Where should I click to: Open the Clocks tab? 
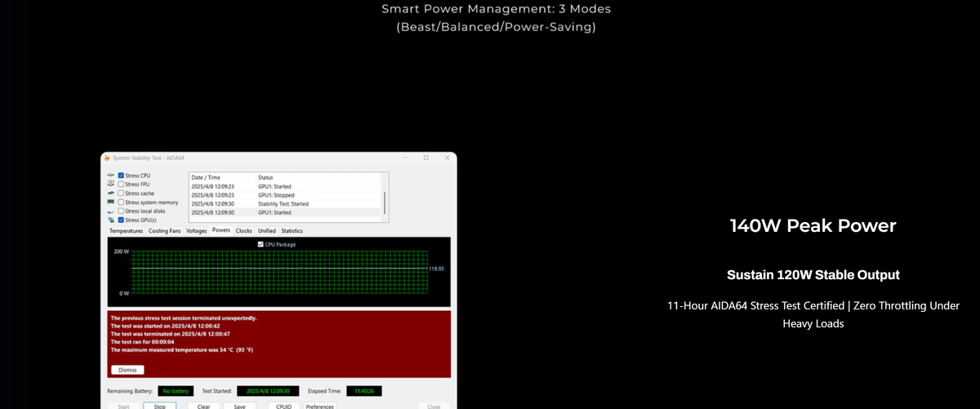(x=243, y=231)
